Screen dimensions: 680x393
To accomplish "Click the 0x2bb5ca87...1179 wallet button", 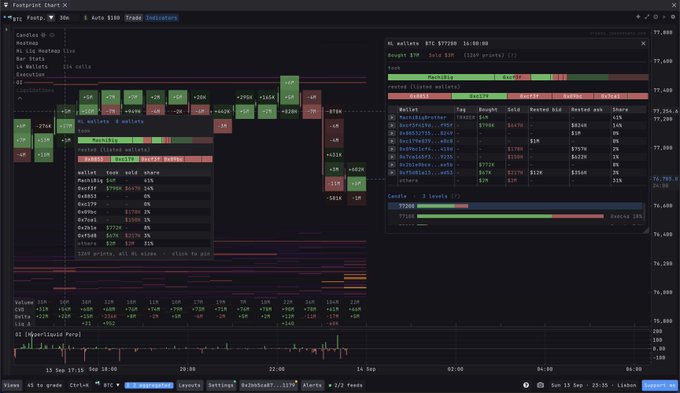I will pos(268,385).
